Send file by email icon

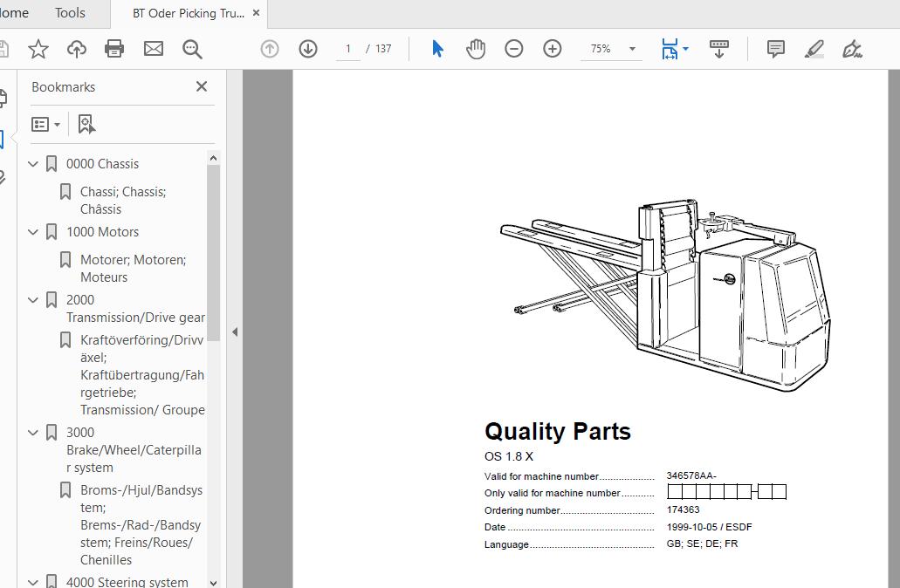coord(154,50)
